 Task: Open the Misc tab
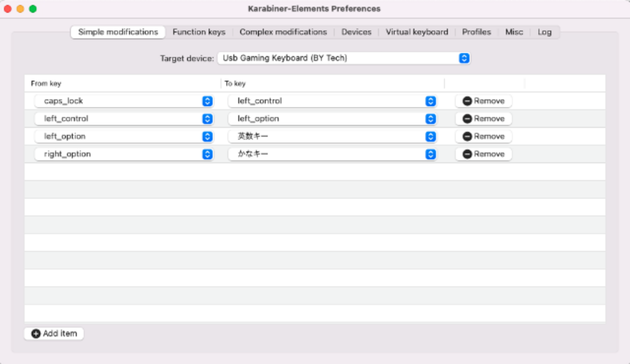(514, 32)
